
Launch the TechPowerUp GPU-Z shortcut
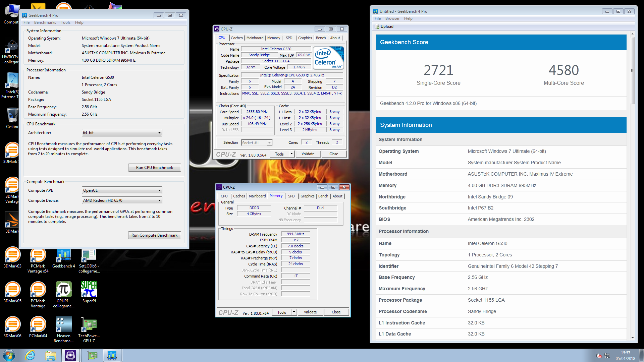89,330
